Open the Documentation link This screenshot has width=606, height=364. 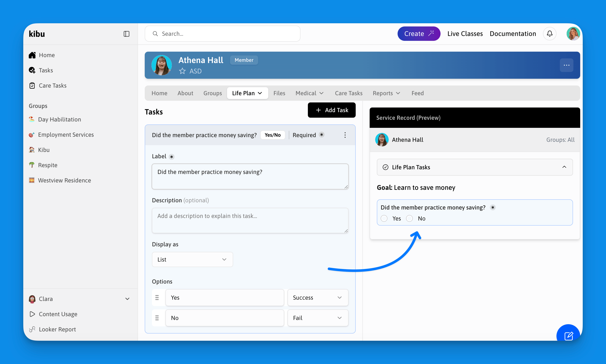point(512,34)
